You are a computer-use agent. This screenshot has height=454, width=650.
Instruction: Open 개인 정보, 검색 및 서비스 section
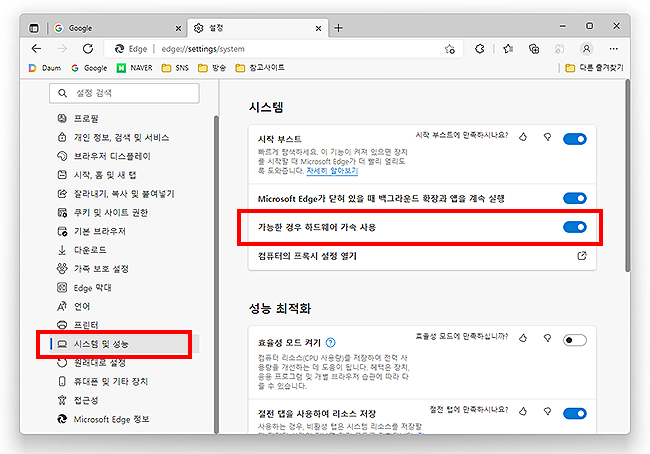pos(113,137)
